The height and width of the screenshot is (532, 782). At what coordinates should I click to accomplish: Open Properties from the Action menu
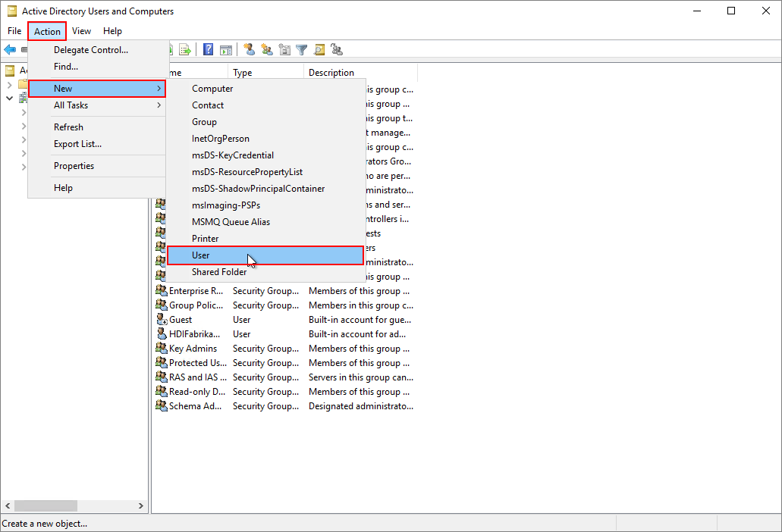point(97,166)
